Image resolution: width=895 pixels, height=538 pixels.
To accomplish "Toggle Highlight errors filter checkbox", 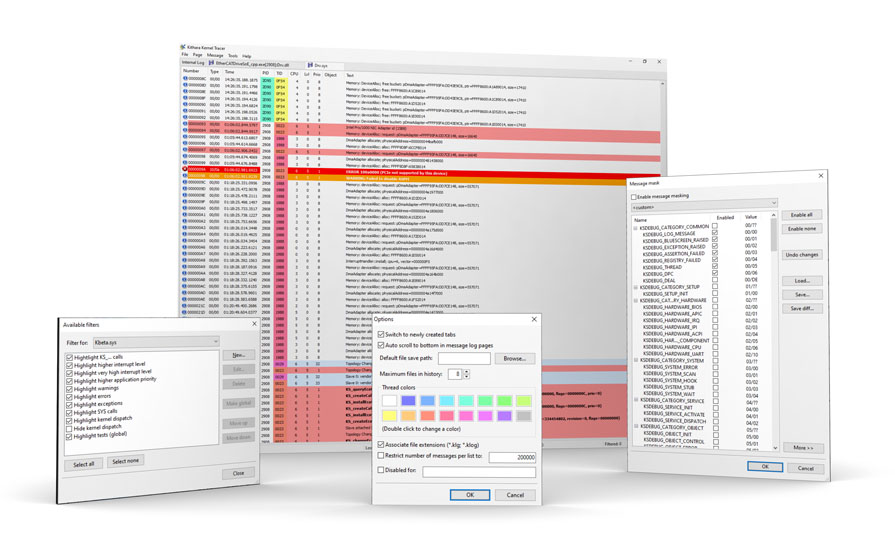I will [69, 397].
